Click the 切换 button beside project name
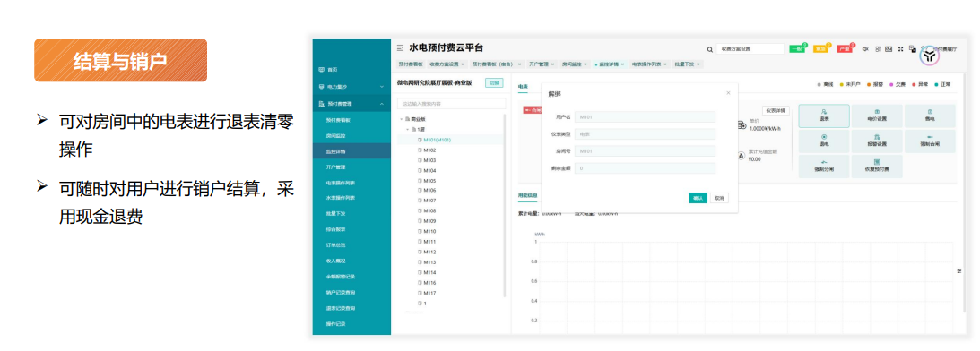Screen dimensions: 980x351 click(x=494, y=82)
